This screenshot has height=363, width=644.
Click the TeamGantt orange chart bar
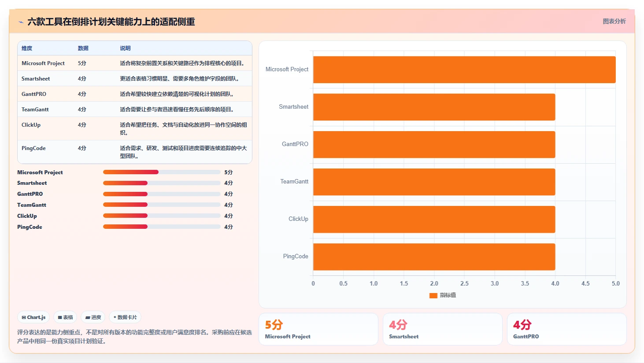point(434,182)
